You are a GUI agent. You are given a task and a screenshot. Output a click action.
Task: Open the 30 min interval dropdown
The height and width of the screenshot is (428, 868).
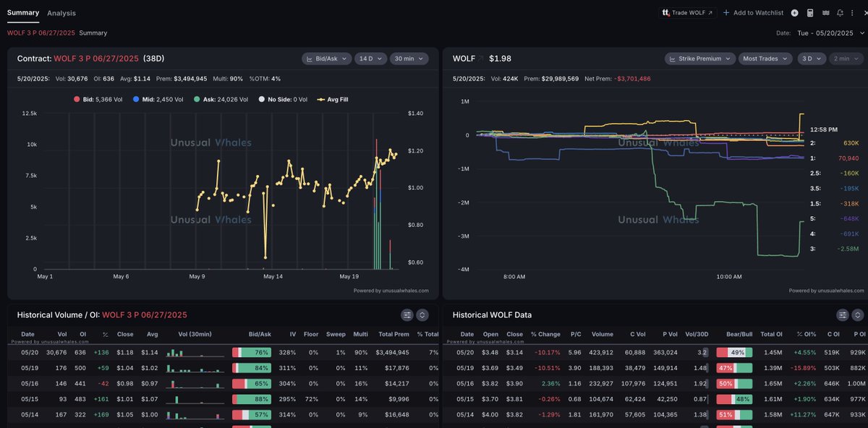point(410,59)
